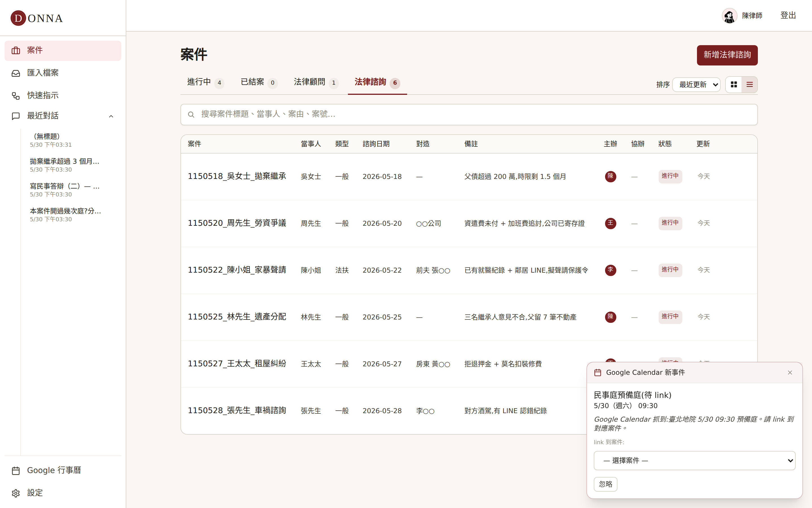Collapse the 最近對話 list chevron
The height and width of the screenshot is (508, 812).
point(111,116)
